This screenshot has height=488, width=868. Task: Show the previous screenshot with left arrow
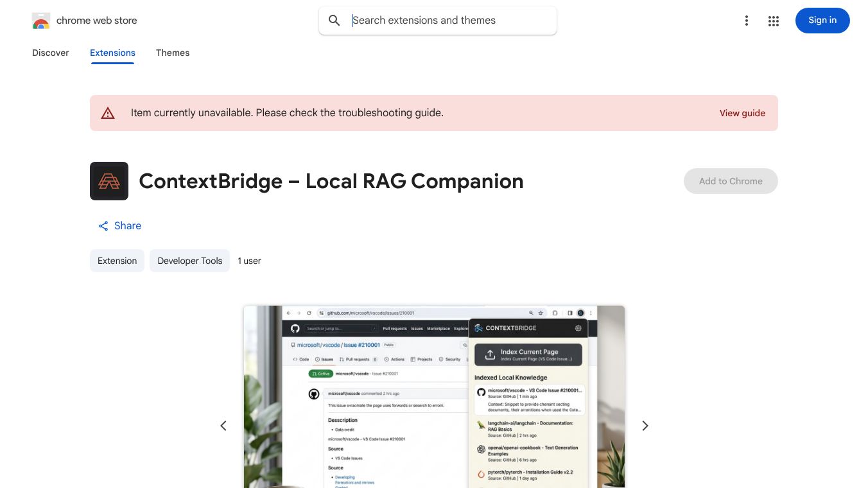pyautogui.click(x=223, y=426)
